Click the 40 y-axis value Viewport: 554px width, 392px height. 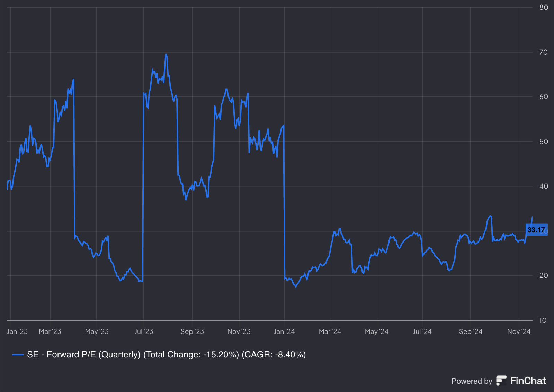click(544, 186)
